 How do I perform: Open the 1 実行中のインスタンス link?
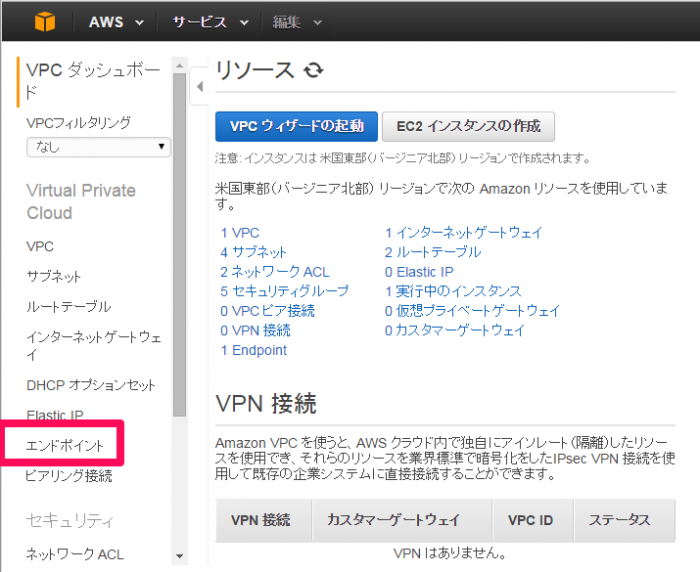coord(453,291)
